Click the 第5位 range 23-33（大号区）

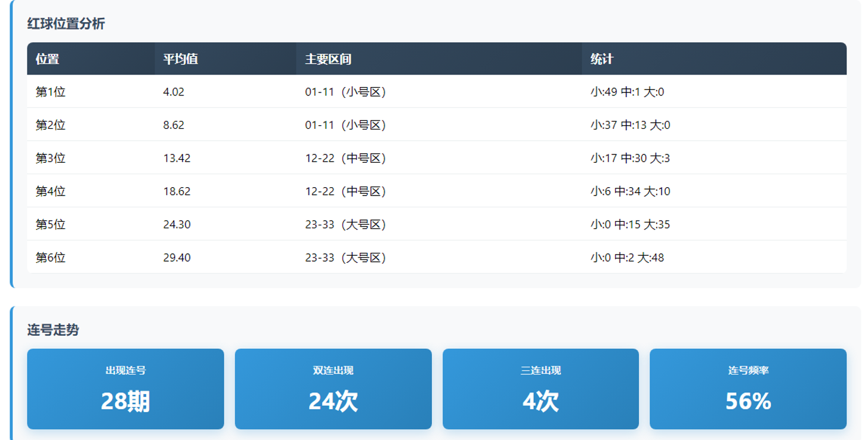346,225
